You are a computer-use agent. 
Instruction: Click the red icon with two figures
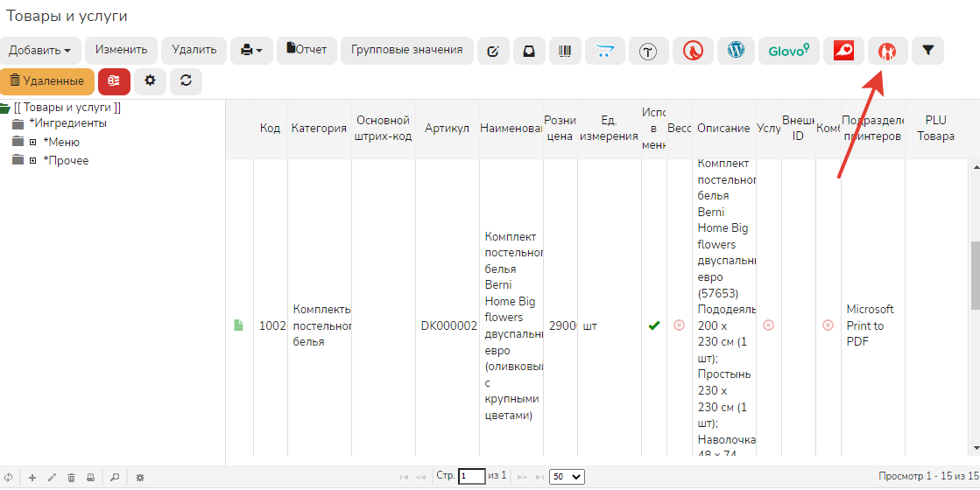coord(887,51)
